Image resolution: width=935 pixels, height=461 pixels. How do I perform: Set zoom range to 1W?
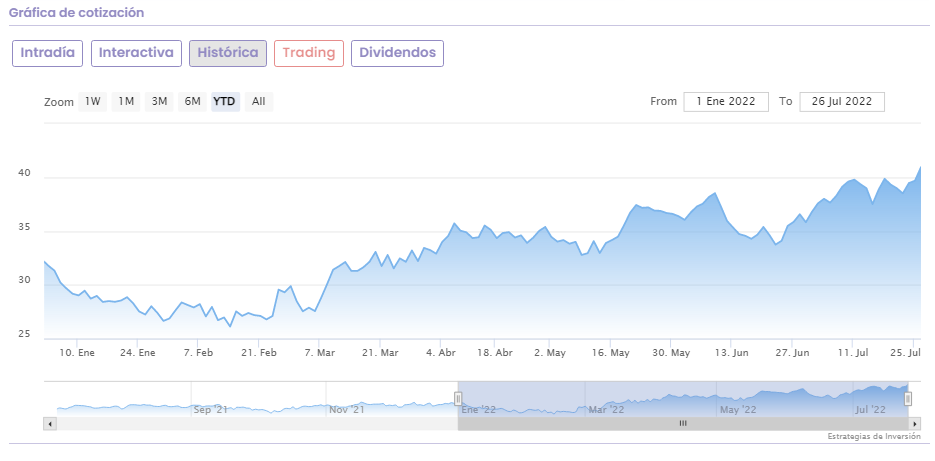(x=93, y=101)
